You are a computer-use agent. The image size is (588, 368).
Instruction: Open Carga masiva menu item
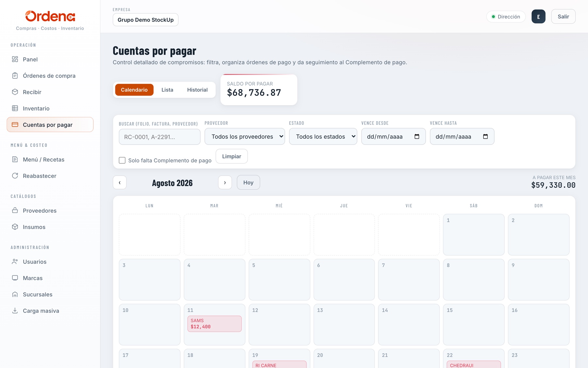coord(50,310)
